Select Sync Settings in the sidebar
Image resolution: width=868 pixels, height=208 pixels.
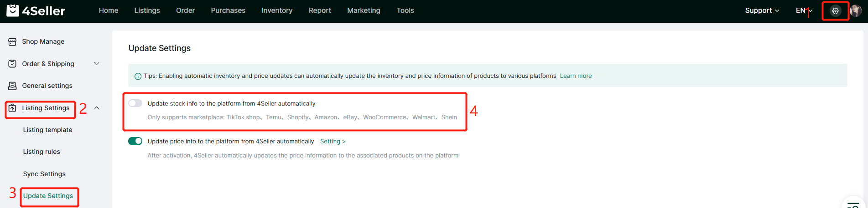[44, 174]
